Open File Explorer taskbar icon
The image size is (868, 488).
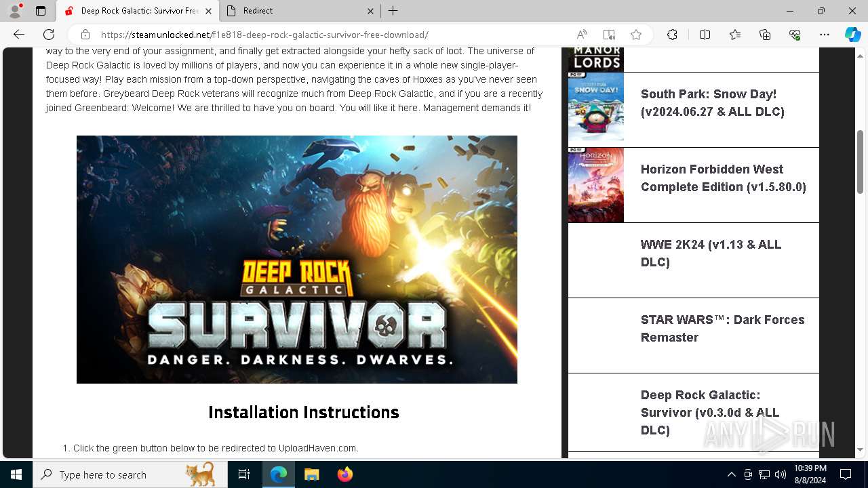tap(312, 474)
